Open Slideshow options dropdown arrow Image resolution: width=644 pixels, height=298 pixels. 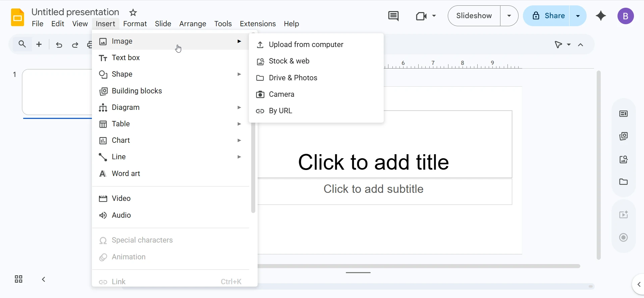pyautogui.click(x=509, y=16)
